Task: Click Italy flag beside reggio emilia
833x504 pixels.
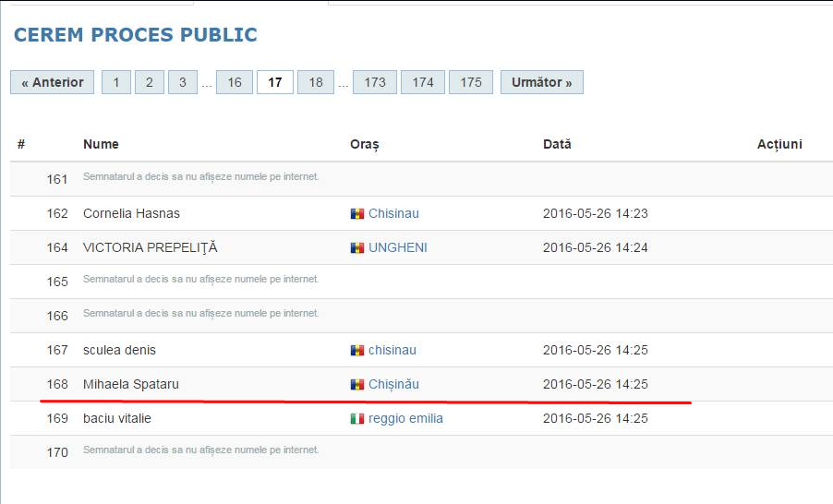Action: (357, 419)
